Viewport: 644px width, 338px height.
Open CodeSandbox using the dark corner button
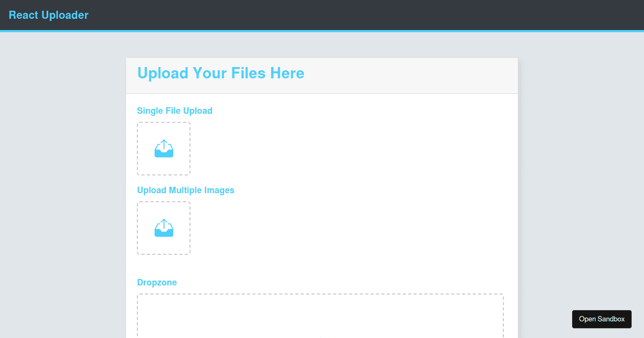pos(602,319)
